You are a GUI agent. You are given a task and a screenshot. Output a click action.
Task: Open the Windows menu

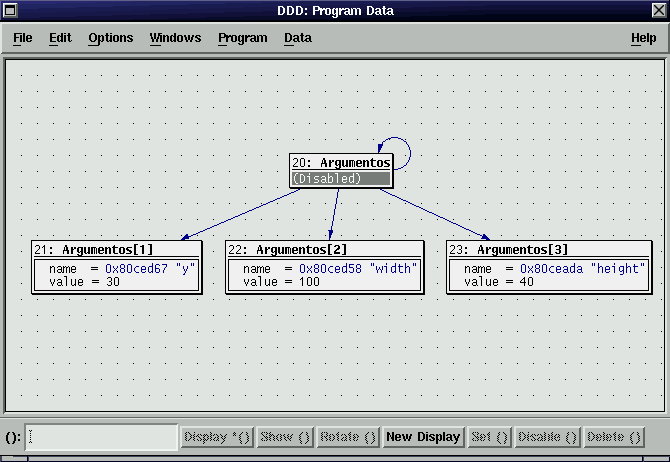click(x=175, y=38)
